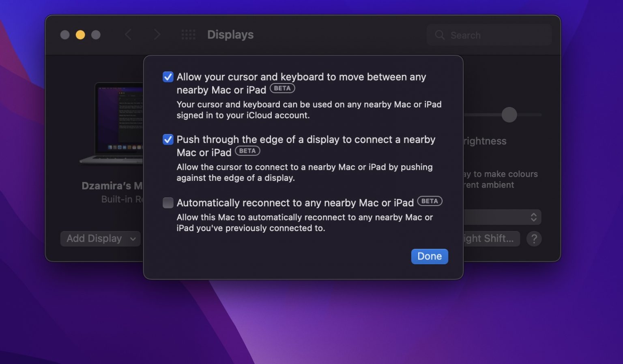Image resolution: width=623 pixels, height=364 pixels.
Task: Click the yellow minimize window control
Action: coord(80,35)
